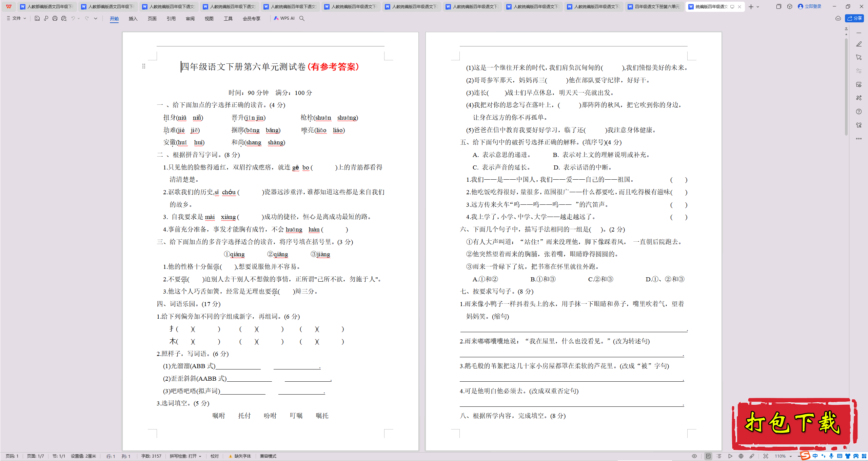Open the search magnifier icon
The width and height of the screenshot is (868, 461).
pos(302,18)
